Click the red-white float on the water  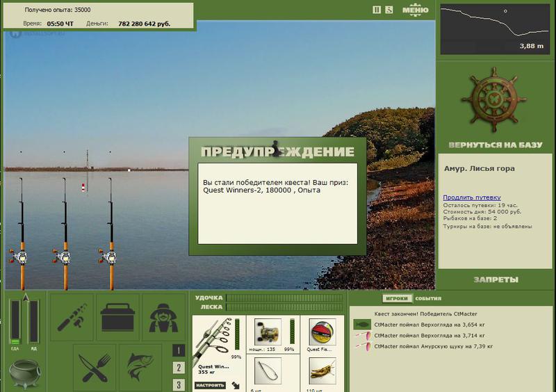83,188
